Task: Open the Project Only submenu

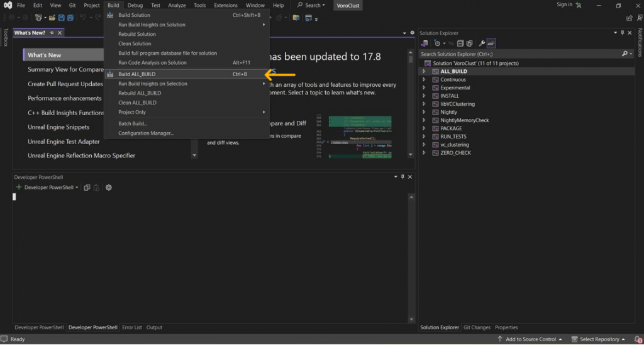Action: 132,112
